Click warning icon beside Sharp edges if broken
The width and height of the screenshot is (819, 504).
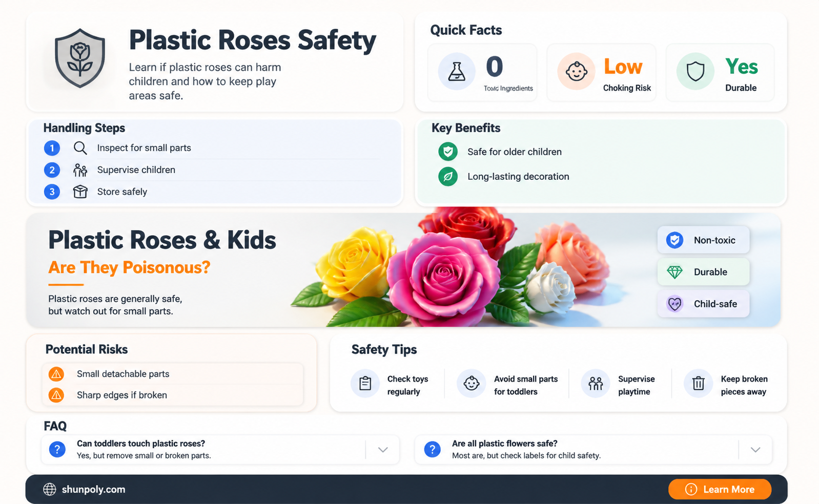(x=56, y=395)
